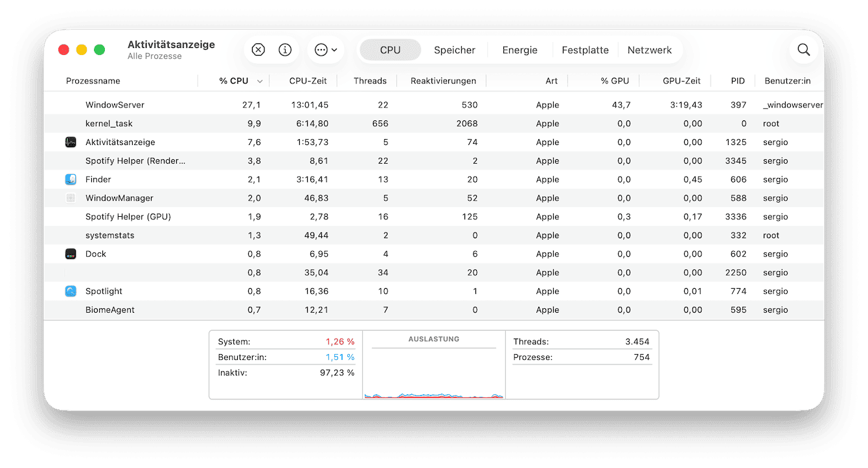868x468 pixels.
Task: Click the Aktivitätsanzeige dock-style app graph icon
Action: point(71,142)
